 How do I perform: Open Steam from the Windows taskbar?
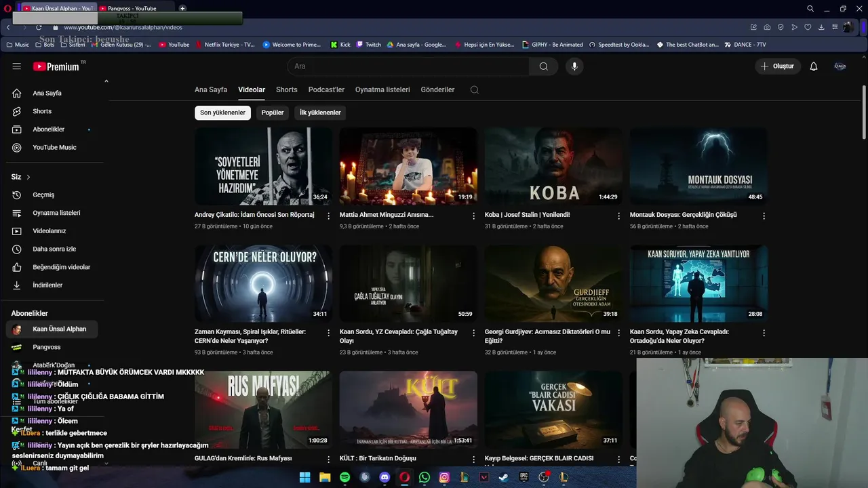(x=504, y=477)
